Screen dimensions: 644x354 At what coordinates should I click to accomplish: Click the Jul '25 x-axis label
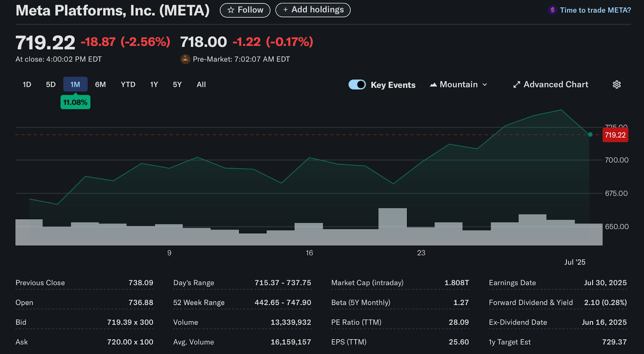click(x=575, y=262)
